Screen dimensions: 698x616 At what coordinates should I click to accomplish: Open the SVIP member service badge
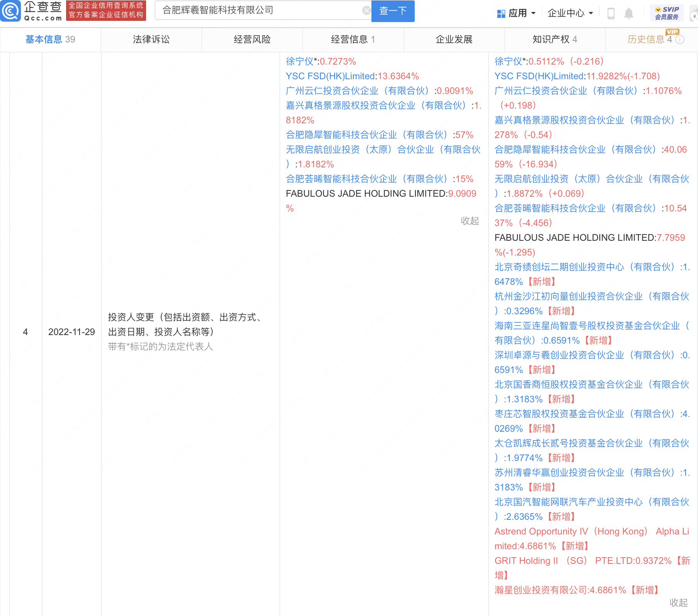tap(667, 13)
